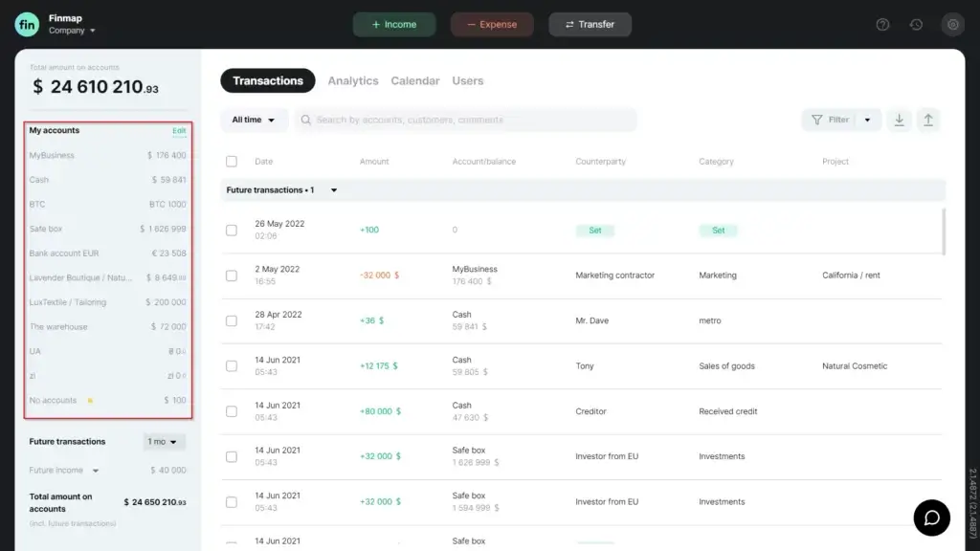Collapse the Future transactions group
Viewport: 980px width, 551px height.
[334, 190]
